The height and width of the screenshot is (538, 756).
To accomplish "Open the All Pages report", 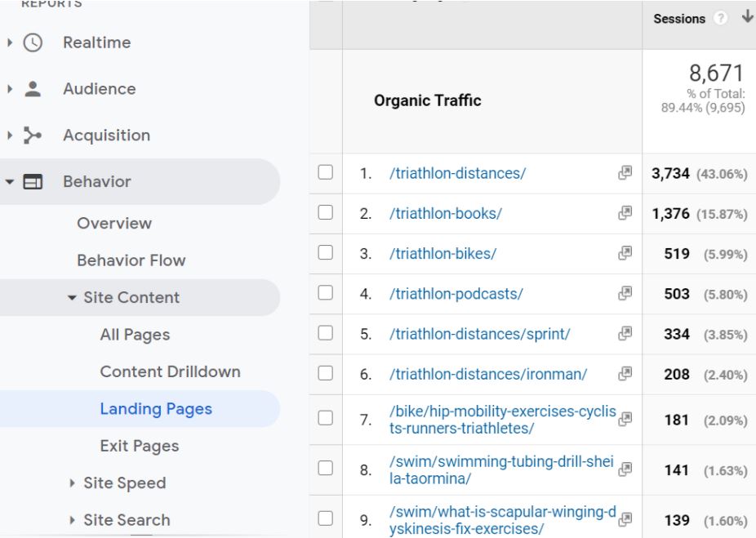I will click(135, 335).
